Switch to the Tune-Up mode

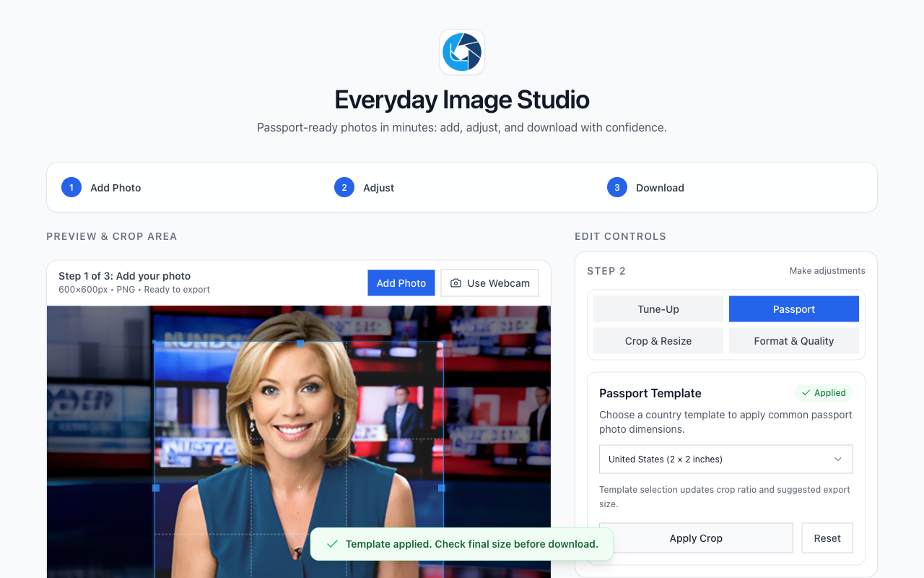[x=658, y=309]
